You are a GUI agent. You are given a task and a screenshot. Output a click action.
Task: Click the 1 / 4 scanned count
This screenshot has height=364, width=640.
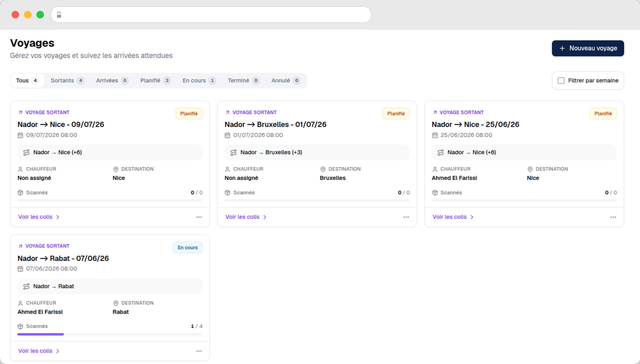point(197,326)
